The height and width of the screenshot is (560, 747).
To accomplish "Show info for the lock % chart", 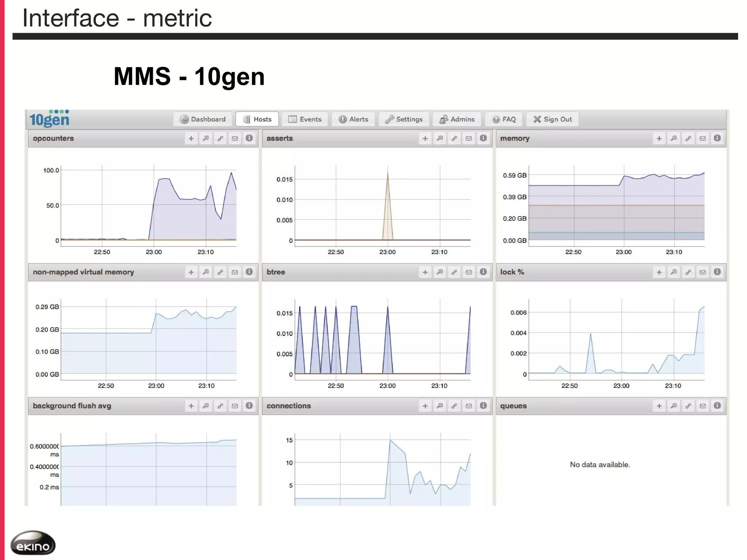I will (717, 272).
